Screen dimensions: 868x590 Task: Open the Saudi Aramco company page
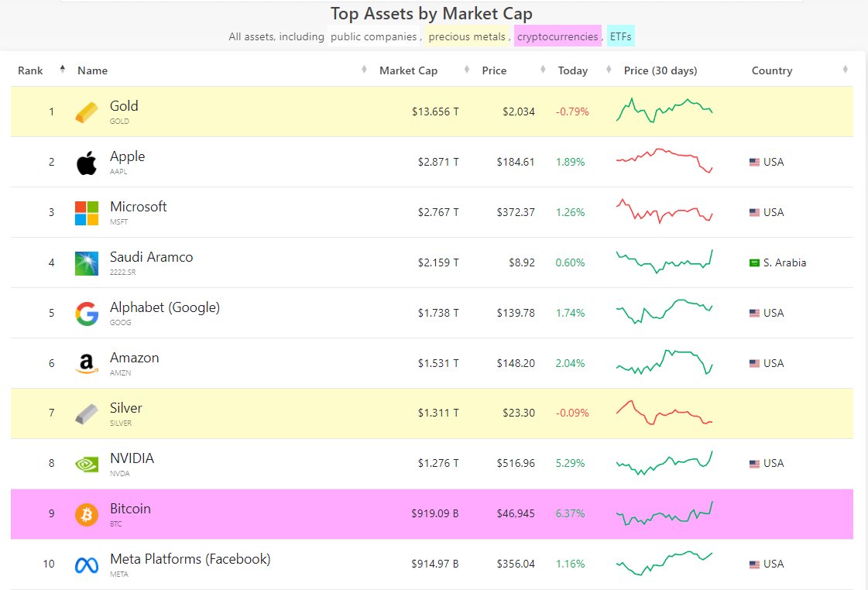pyautogui.click(x=151, y=257)
